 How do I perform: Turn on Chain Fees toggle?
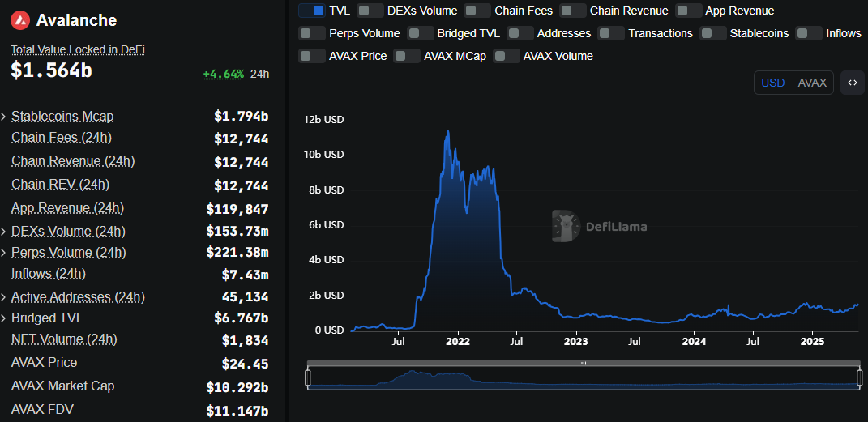click(477, 11)
